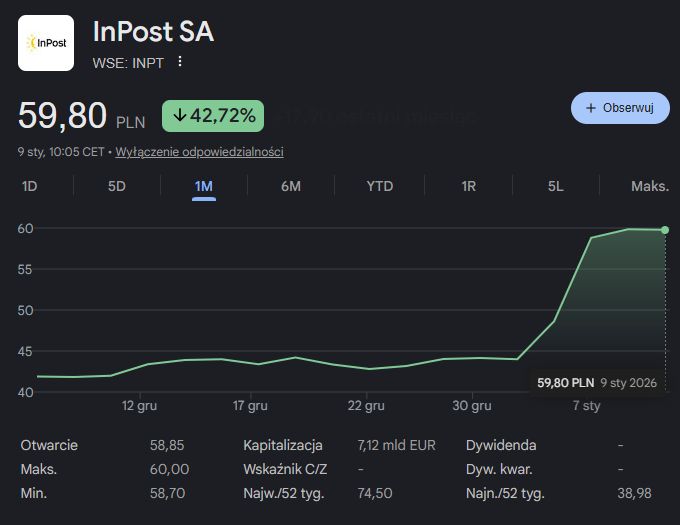This screenshot has width=680, height=525.
Task: Click the Dywidenda dividend label
Action: [501, 445]
